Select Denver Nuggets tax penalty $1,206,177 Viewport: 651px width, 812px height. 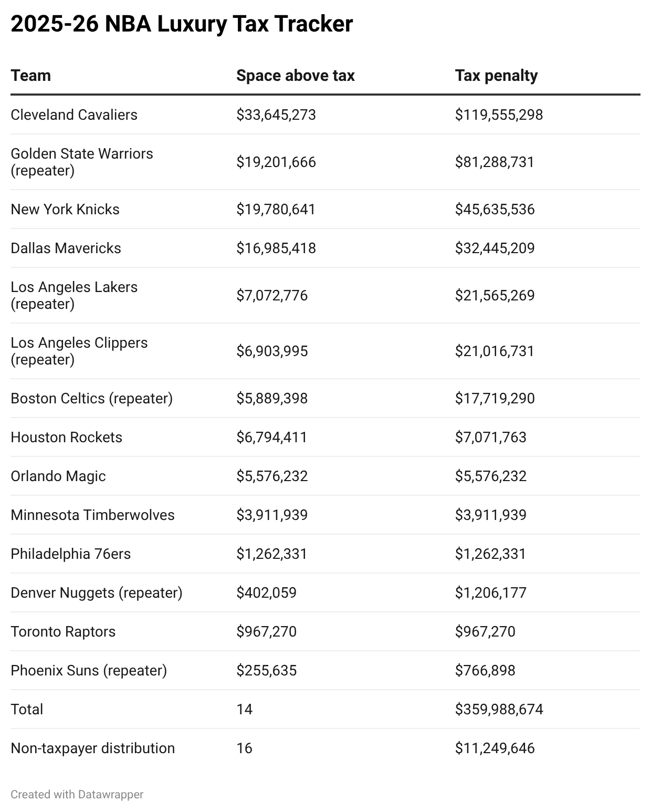tap(490, 592)
